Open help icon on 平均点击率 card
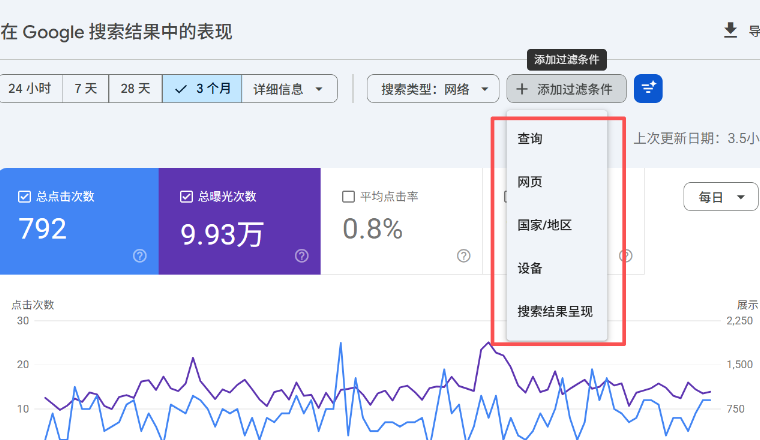The image size is (760, 440). pyautogui.click(x=463, y=256)
